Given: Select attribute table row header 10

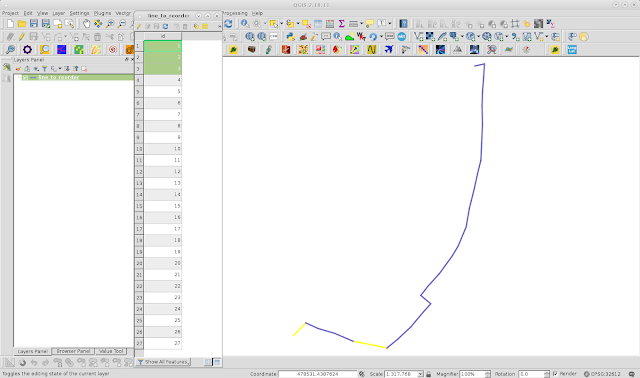Looking at the screenshot, I should (x=139, y=149).
